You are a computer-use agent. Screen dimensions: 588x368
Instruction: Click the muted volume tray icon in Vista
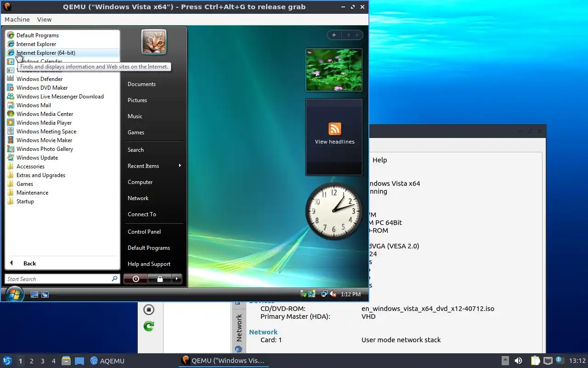click(x=333, y=294)
